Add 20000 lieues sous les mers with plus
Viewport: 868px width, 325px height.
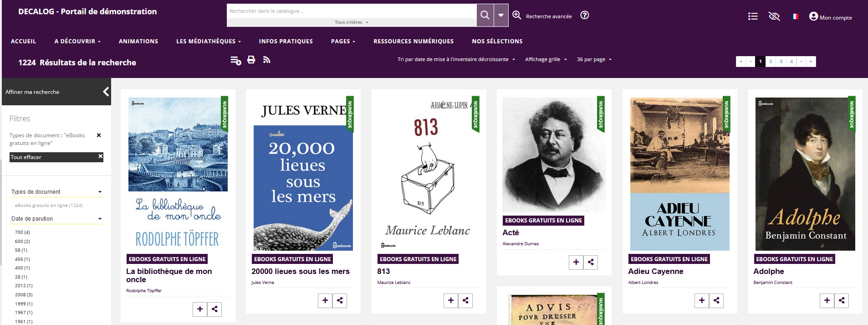point(325,300)
